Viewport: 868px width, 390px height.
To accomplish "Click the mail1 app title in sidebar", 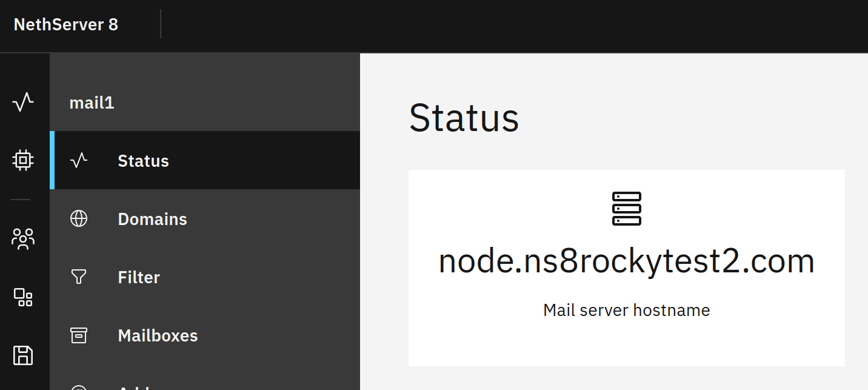I will [x=92, y=103].
